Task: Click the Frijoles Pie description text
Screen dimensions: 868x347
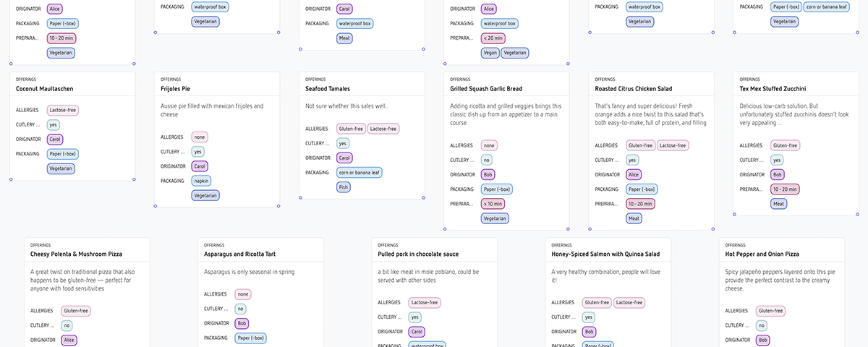Action: click(x=211, y=110)
